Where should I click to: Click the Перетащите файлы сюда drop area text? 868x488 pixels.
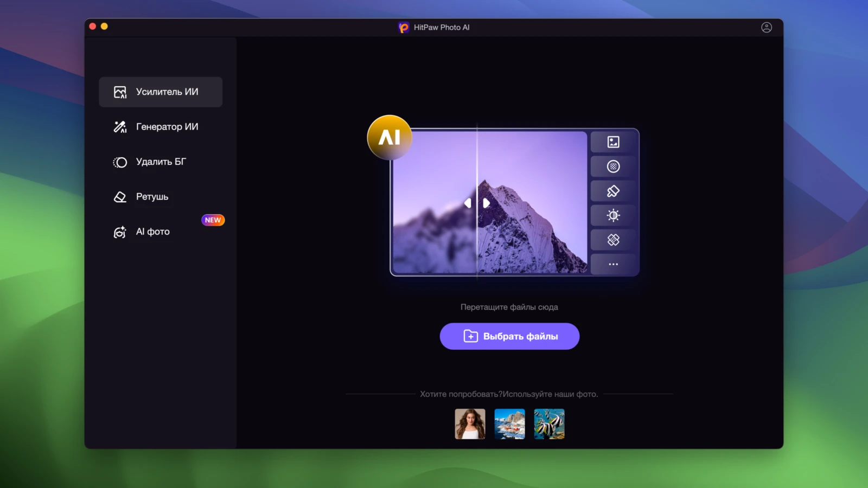point(509,307)
